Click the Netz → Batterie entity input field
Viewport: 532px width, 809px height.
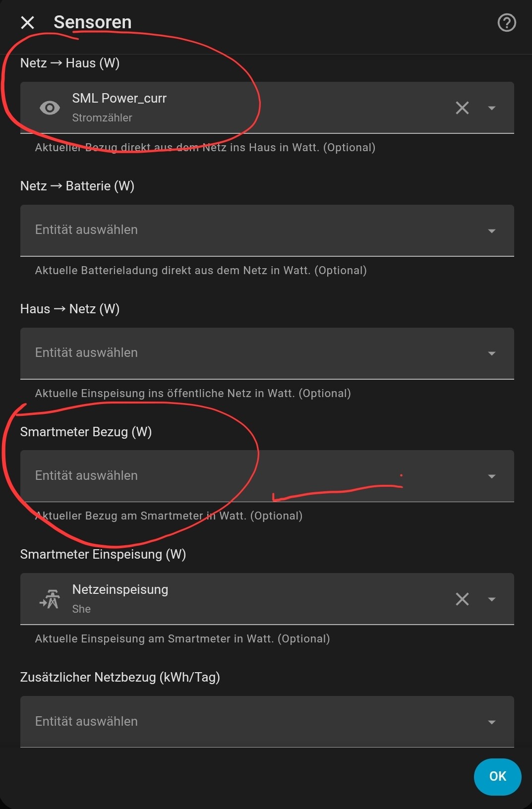point(267,231)
